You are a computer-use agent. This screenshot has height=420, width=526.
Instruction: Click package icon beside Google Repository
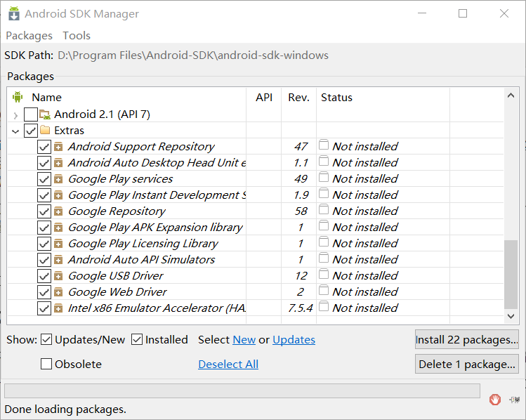click(58, 211)
